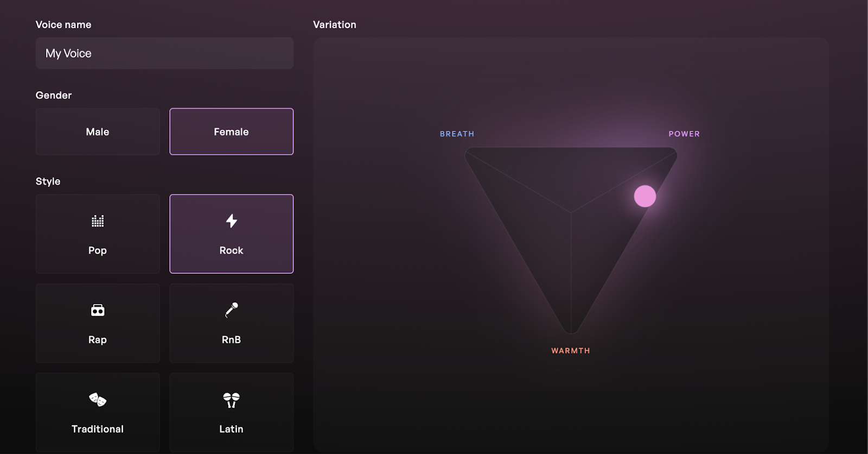Set gender to Male
Image resolution: width=868 pixels, height=454 pixels.
pos(98,132)
